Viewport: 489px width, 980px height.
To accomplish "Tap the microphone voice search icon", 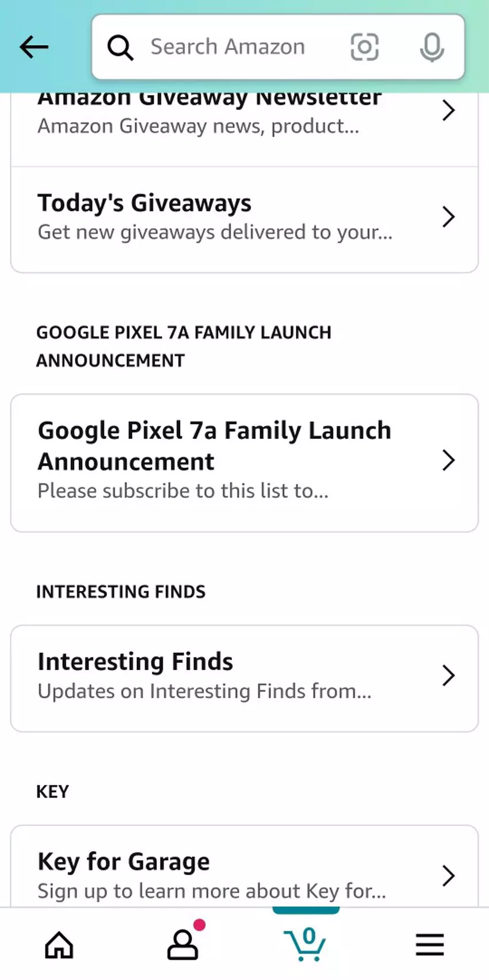I will 431,47.
